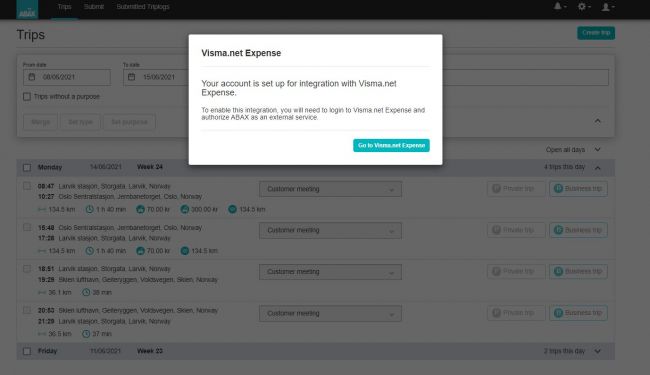Open purpose dropdown for 08:47 trip
Image resolution: width=650 pixels, height=375 pixels.
pos(330,189)
